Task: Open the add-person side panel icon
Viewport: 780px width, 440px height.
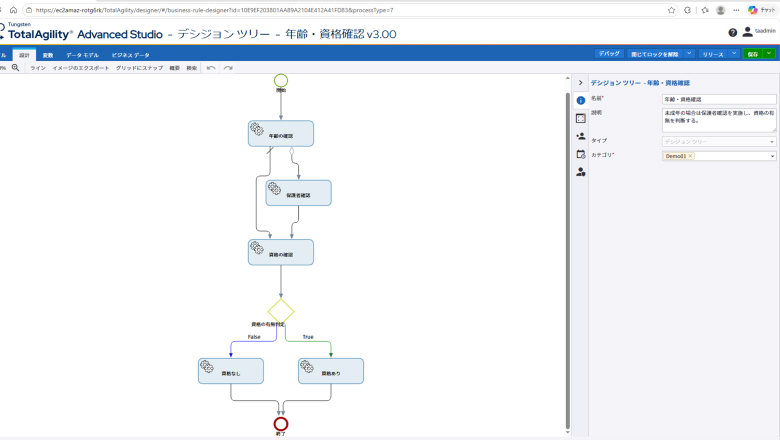Action: (581, 136)
